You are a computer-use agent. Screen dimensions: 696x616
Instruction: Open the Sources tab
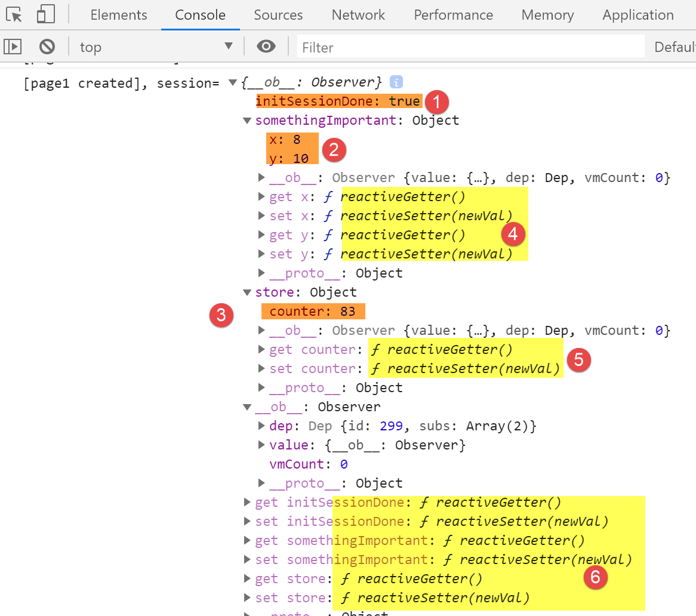click(x=278, y=15)
